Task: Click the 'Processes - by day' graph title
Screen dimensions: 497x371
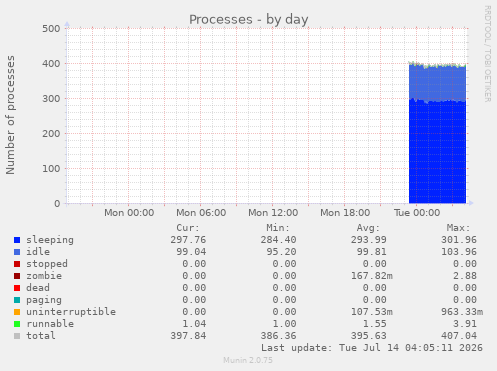Action: (249, 20)
